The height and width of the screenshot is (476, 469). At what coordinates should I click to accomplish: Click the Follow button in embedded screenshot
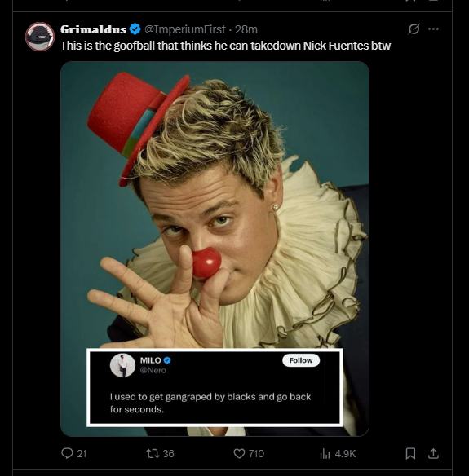click(x=301, y=360)
